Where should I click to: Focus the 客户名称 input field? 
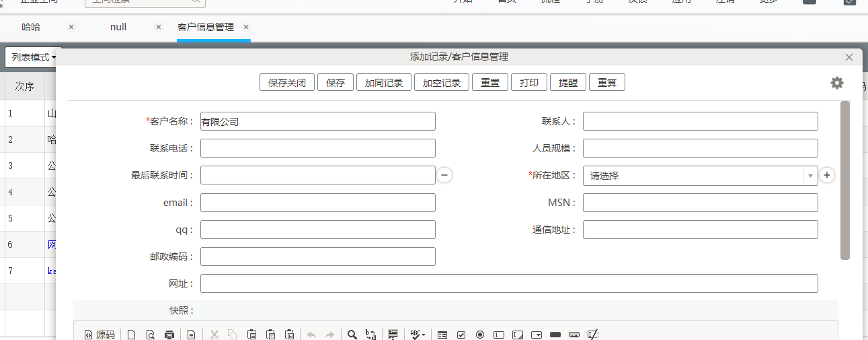coord(318,121)
